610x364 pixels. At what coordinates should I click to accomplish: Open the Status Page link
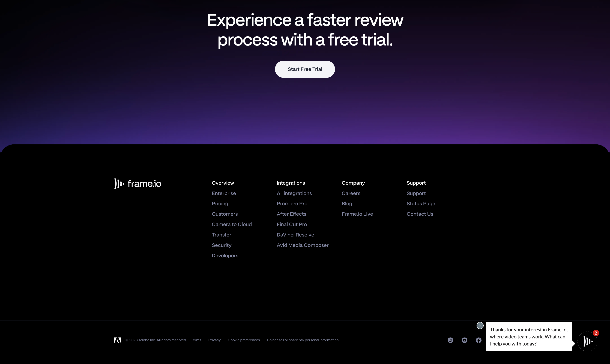(x=421, y=204)
